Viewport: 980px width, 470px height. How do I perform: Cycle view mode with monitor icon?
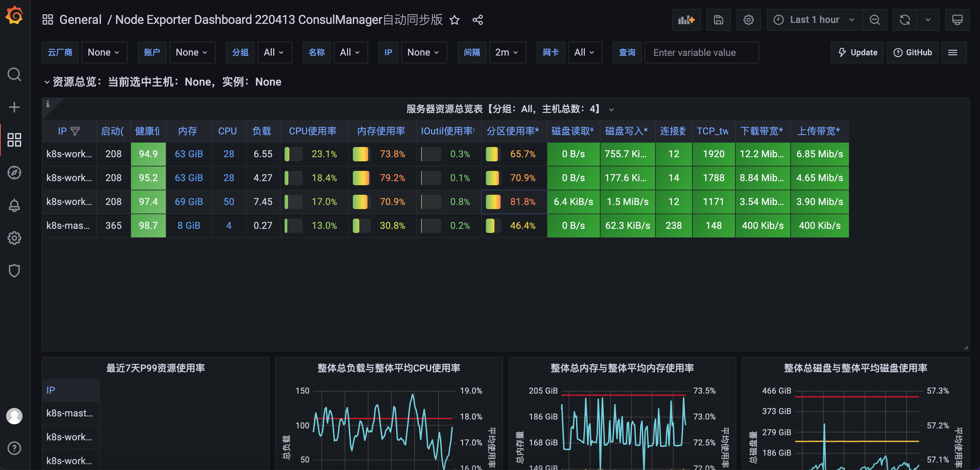coord(957,20)
